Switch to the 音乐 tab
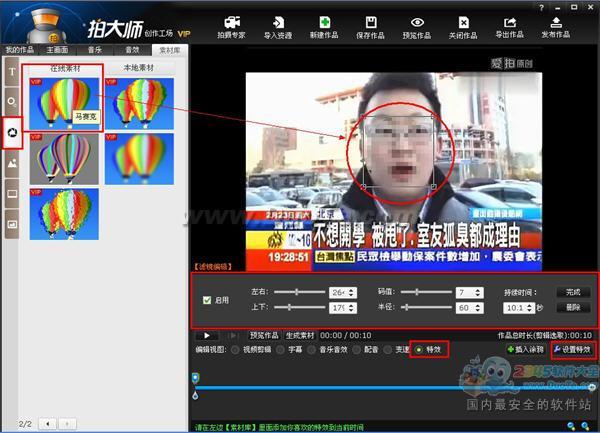The width and height of the screenshot is (600, 433). (96, 48)
